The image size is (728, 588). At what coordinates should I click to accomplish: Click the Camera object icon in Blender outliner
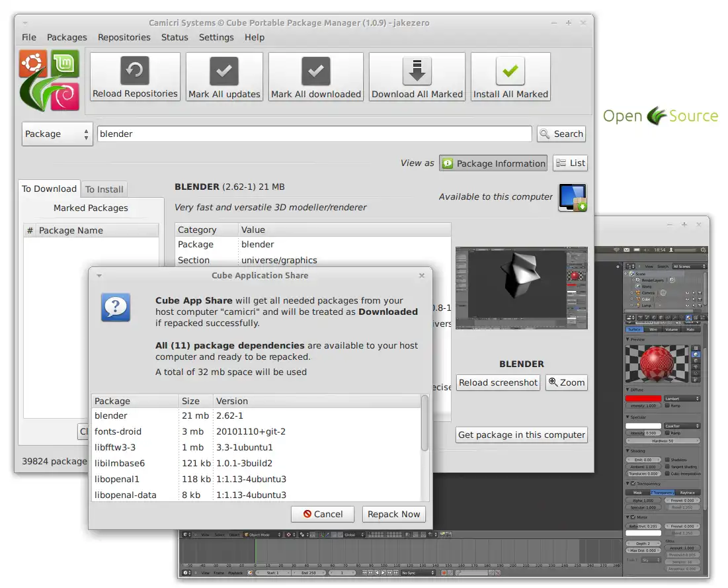pyautogui.click(x=638, y=292)
